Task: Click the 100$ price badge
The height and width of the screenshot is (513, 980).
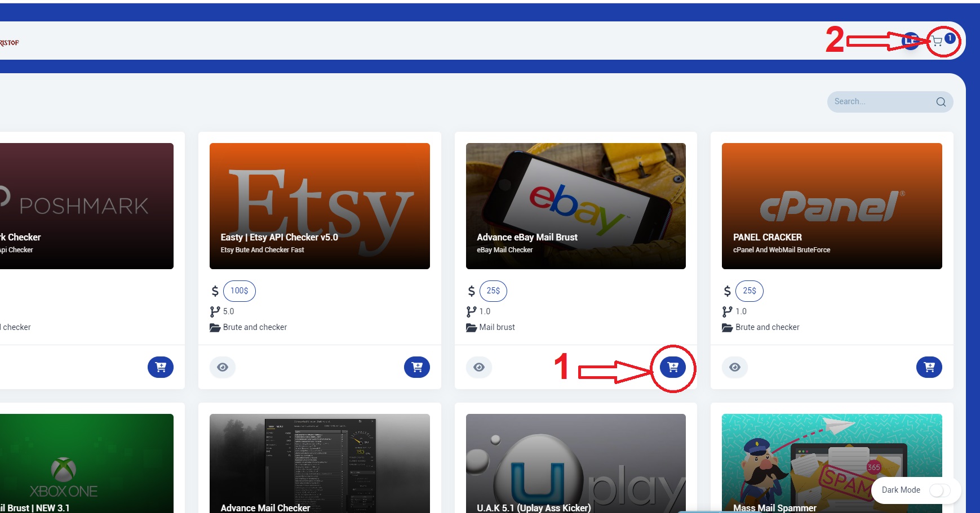Action: click(x=240, y=291)
